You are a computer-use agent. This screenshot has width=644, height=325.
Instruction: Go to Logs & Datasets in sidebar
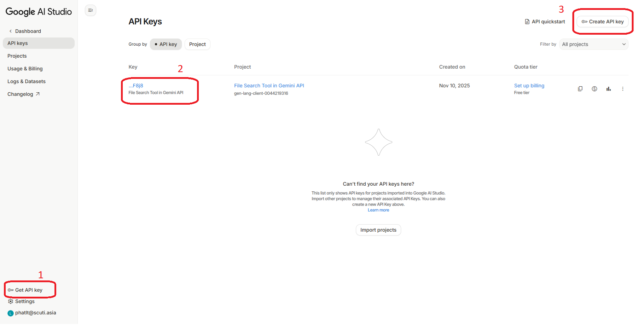click(x=27, y=81)
